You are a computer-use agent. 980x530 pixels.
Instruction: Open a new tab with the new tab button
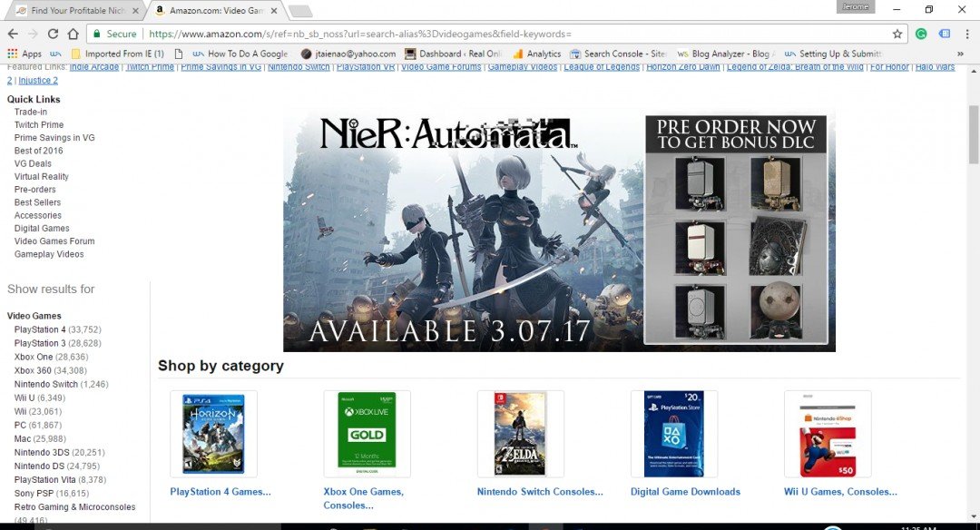pos(300,11)
